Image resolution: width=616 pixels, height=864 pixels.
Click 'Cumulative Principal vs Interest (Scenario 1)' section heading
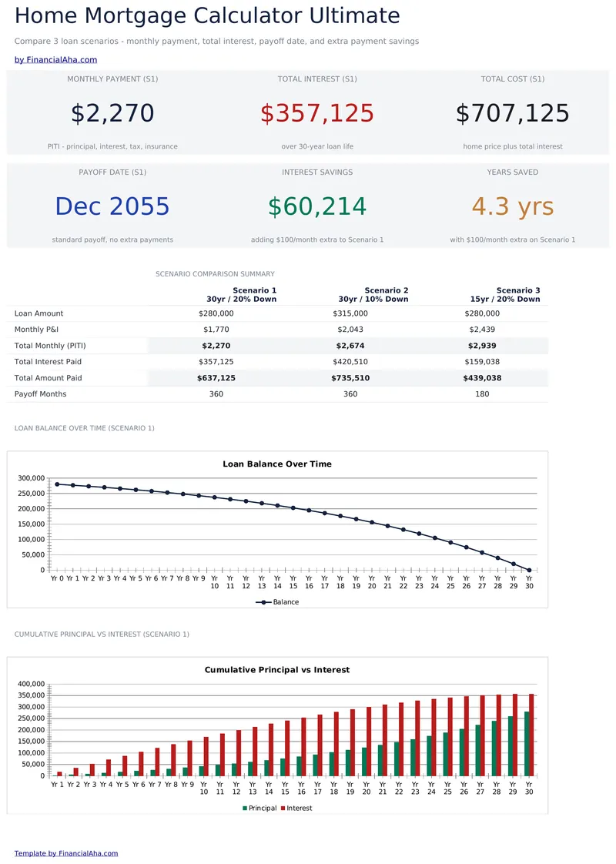tap(102, 635)
